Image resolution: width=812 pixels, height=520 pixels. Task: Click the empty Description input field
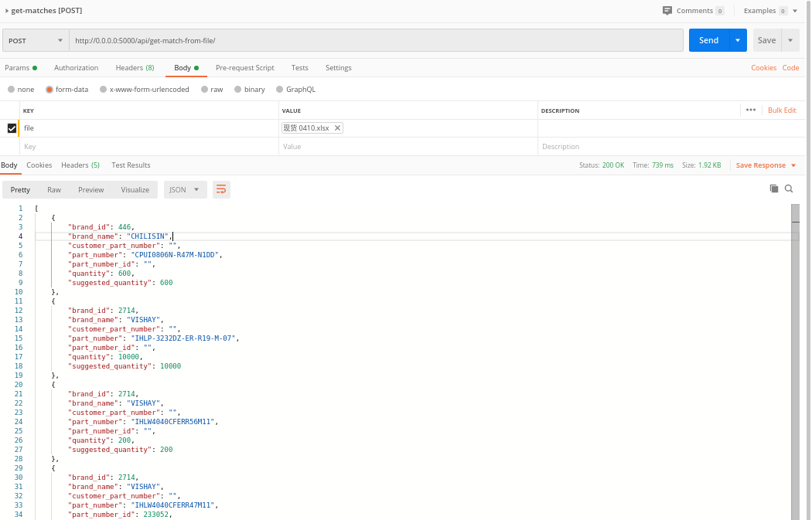click(x=672, y=147)
